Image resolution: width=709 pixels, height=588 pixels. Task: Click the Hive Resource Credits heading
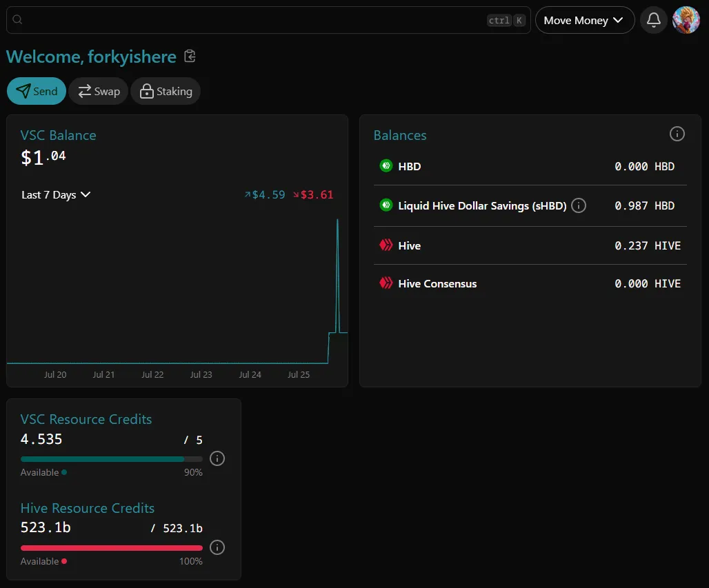(x=88, y=508)
